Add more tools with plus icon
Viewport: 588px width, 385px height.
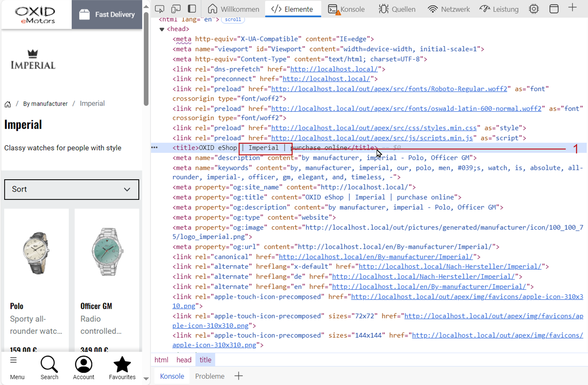[572, 8]
